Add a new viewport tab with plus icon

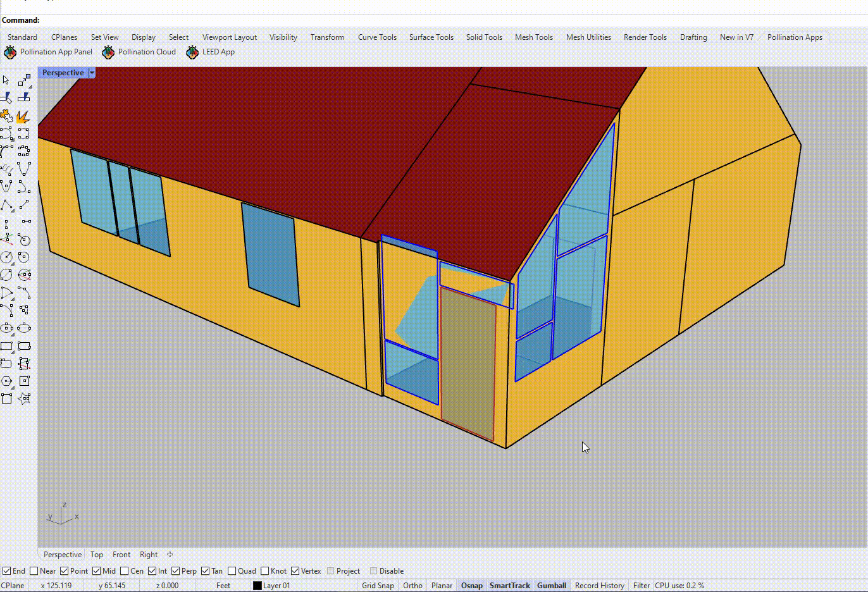(170, 555)
